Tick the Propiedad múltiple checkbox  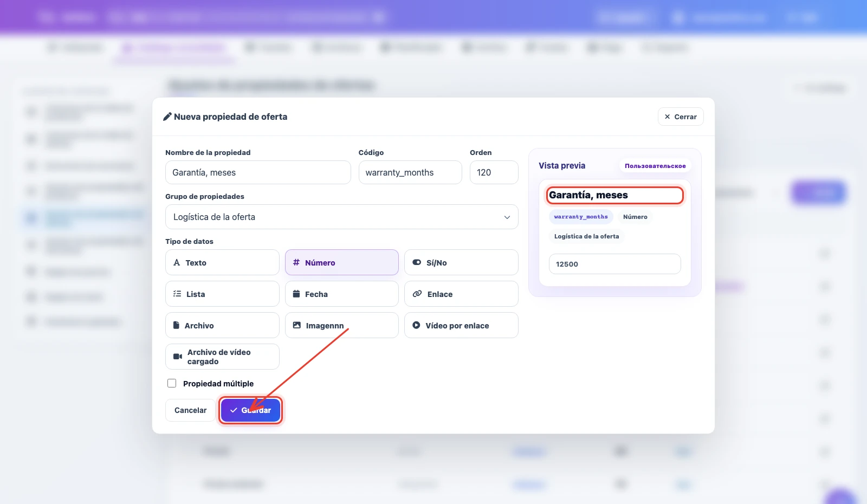point(172,383)
